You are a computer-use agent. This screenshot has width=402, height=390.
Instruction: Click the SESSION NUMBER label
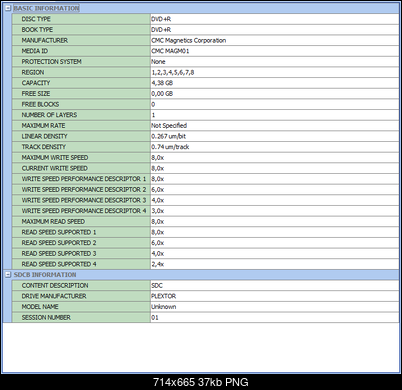[x=46, y=318]
